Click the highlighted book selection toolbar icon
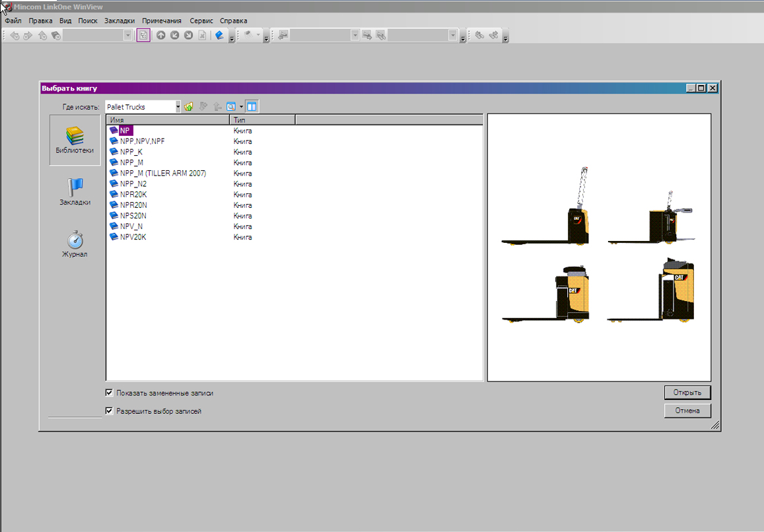764x532 pixels. [143, 36]
